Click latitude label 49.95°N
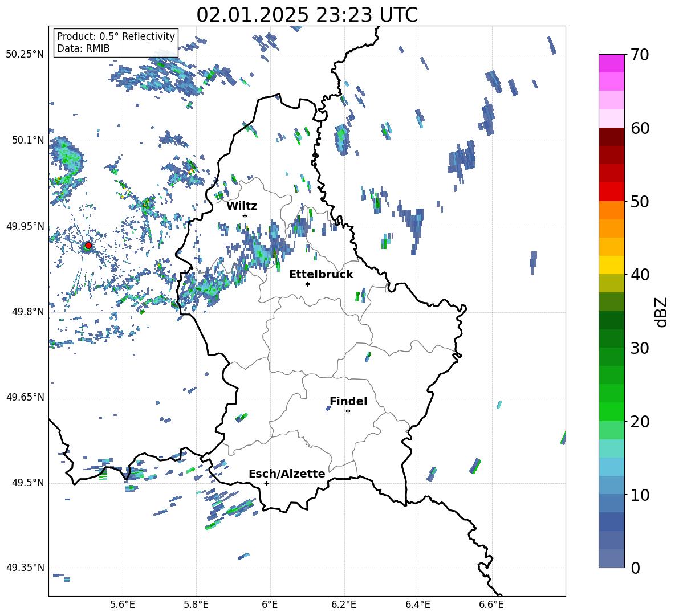The image size is (675, 616). point(25,226)
